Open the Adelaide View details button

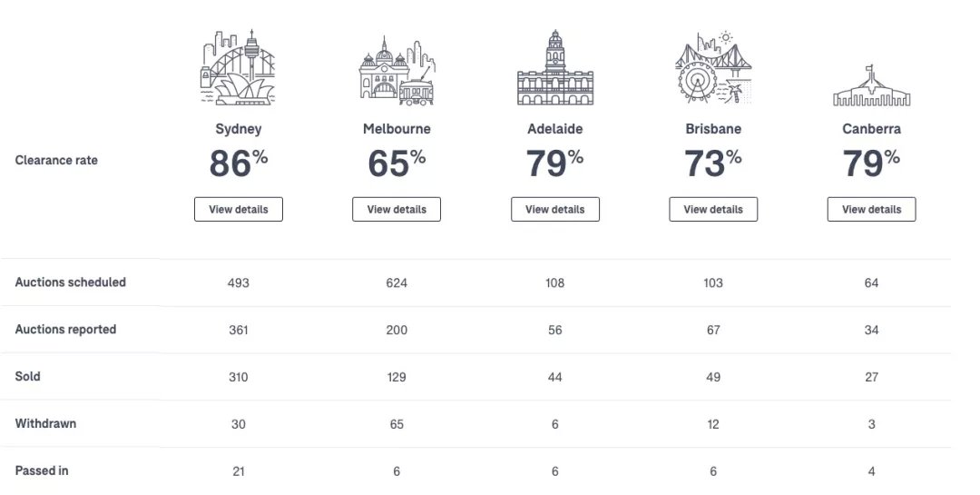pyautogui.click(x=555, y=210)
